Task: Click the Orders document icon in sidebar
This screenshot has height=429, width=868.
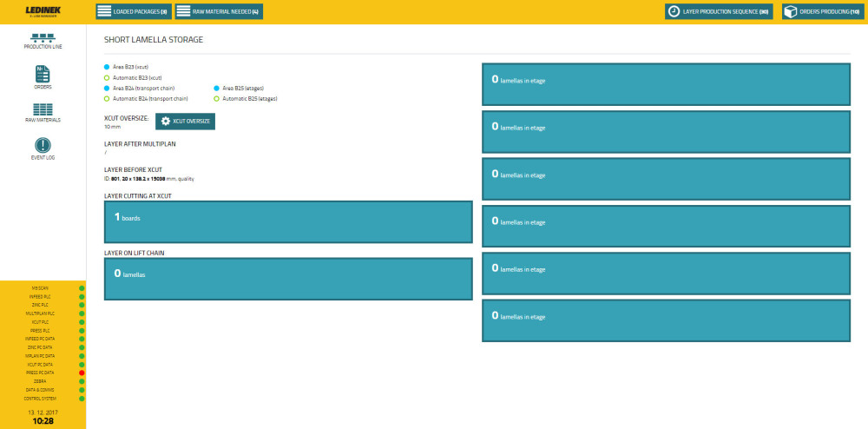Action: pos(43,74)
